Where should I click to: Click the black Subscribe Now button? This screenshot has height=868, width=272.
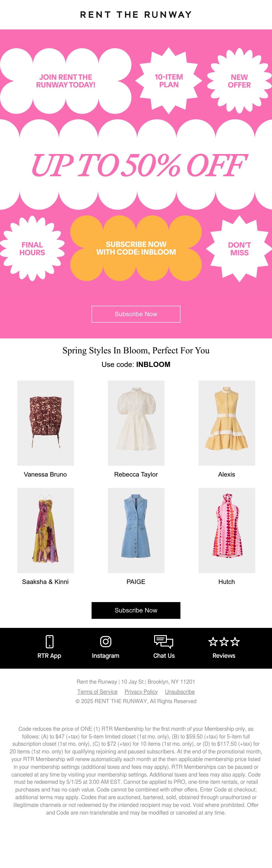[136, 610]
